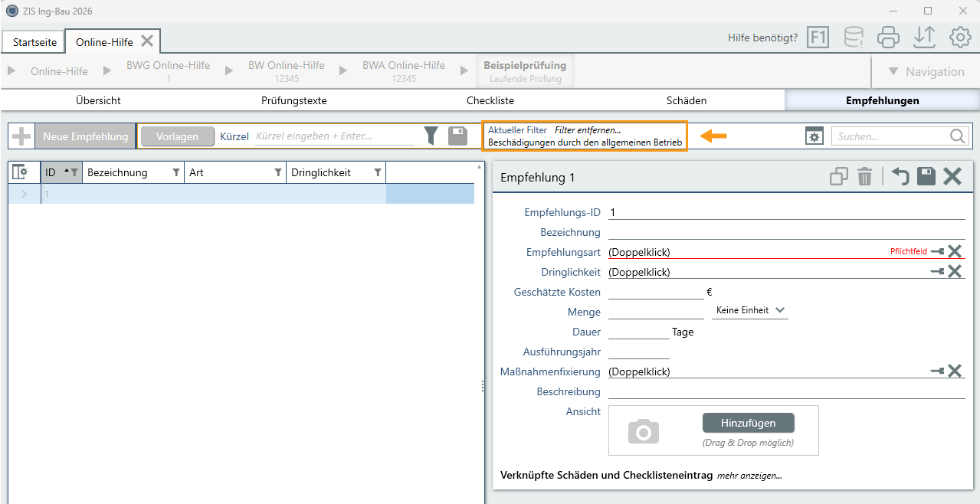Open the Checkliste tab

click(490, 100)
